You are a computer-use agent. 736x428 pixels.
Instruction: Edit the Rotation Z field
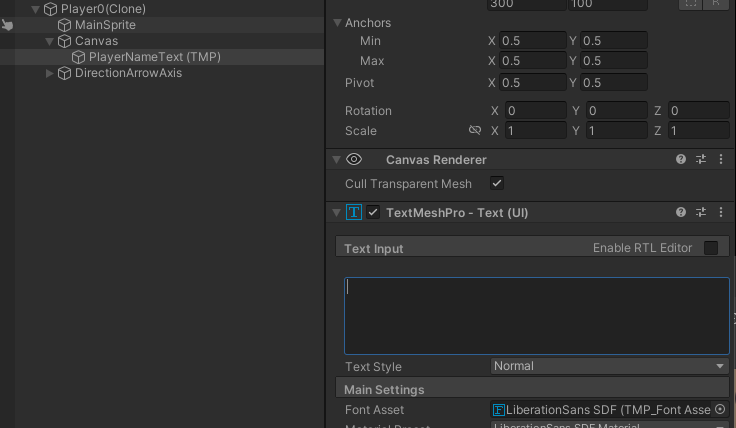(x=699, y=111)
